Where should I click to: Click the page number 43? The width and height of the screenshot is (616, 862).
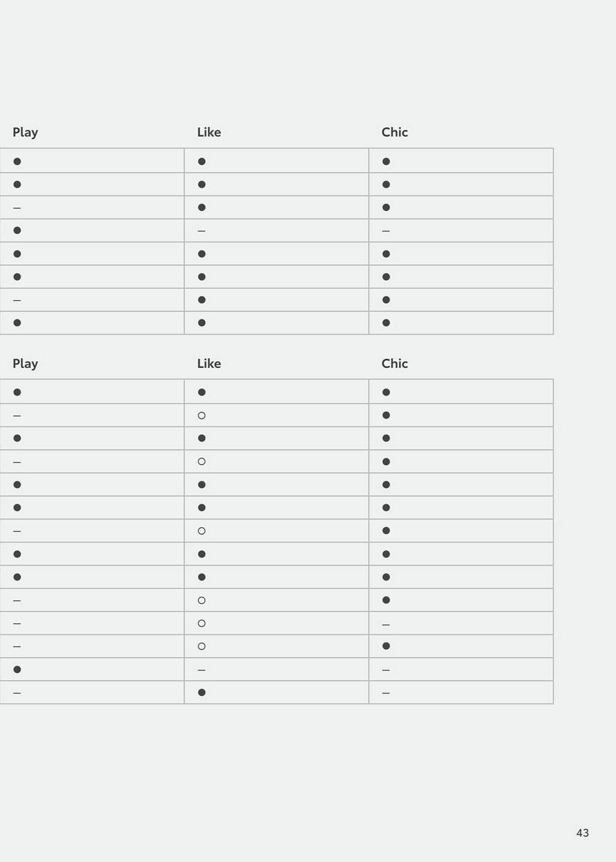(582, 833)
